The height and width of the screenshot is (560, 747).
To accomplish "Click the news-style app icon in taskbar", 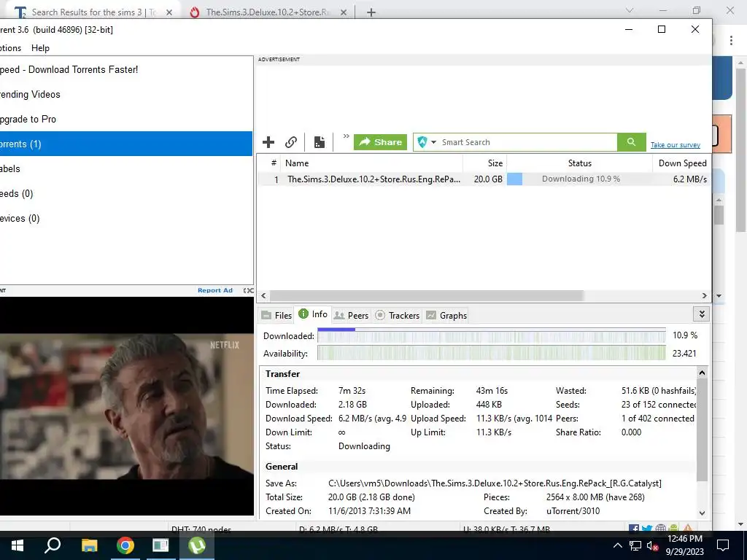I will pos(160,545).
